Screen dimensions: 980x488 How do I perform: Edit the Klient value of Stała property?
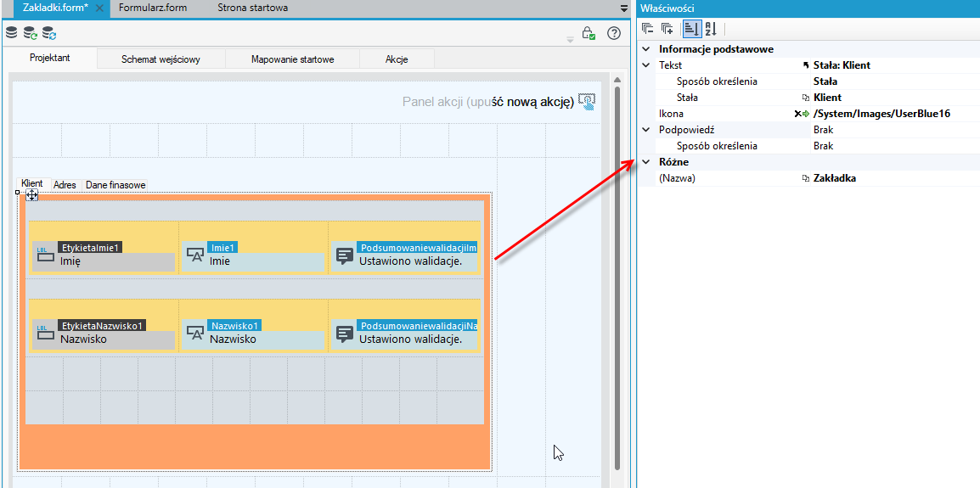pos(827,98)
